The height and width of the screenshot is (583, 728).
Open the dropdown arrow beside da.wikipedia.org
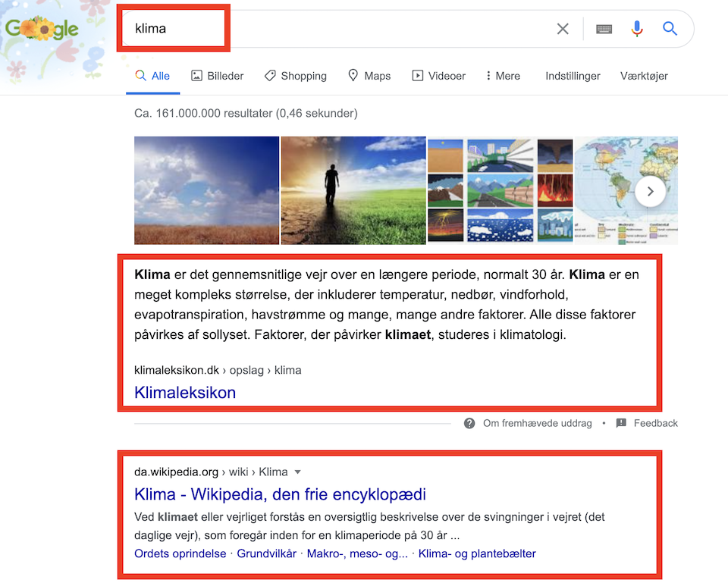click(298, 472)
